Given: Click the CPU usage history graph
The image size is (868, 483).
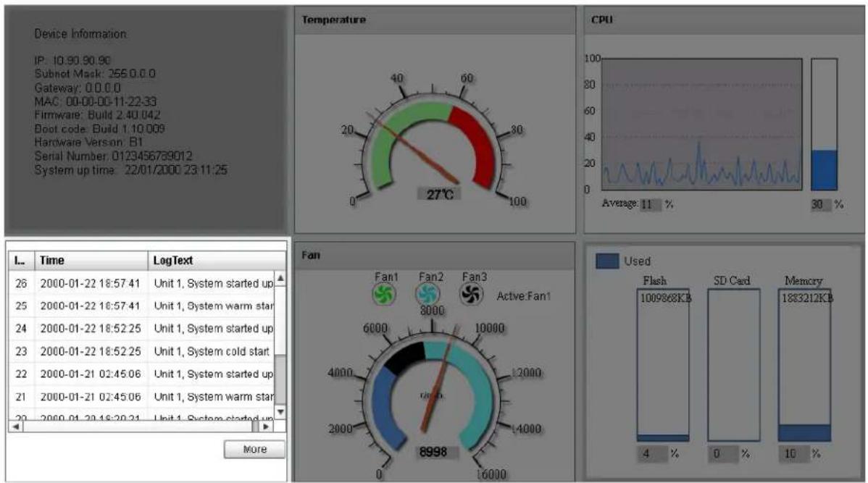Looking at the screenshot, I should (702, 124).
